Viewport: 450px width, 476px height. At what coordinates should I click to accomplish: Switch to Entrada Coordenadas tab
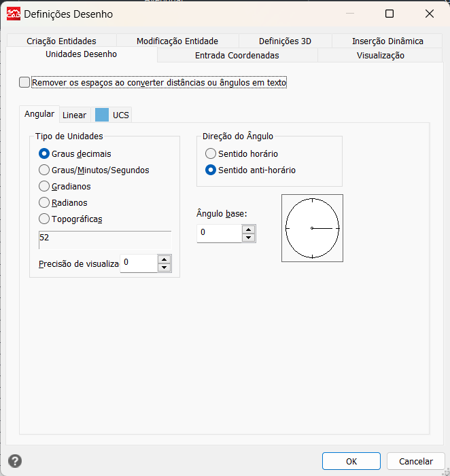237,55
